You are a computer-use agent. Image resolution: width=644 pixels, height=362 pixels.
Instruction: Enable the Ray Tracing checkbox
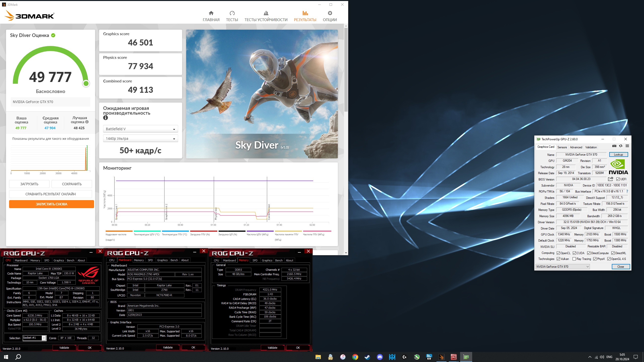click(x=574, y=259)
